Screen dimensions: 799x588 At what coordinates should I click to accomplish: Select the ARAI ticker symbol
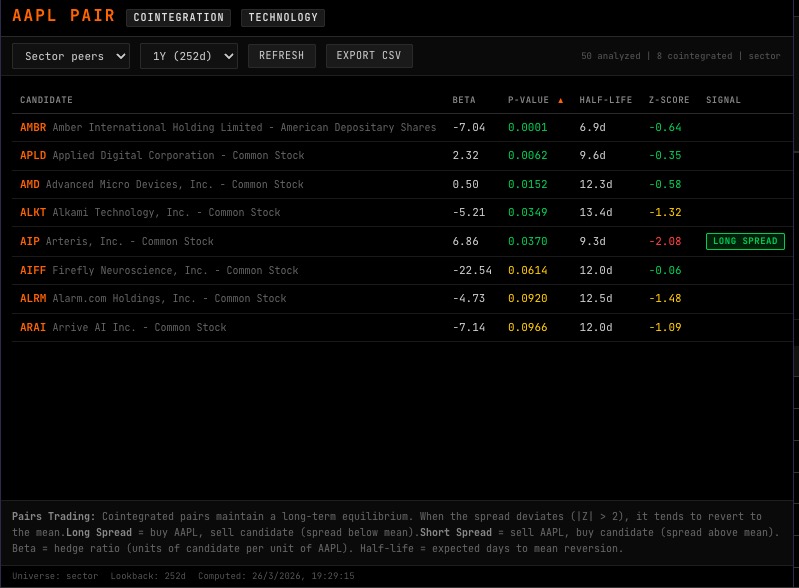click(x=33, y=328)
